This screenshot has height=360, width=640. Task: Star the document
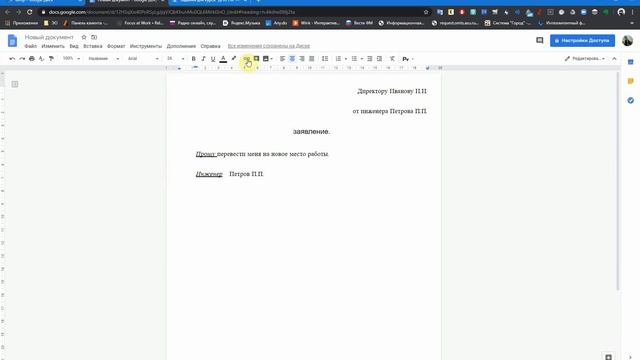click(84, 37)
